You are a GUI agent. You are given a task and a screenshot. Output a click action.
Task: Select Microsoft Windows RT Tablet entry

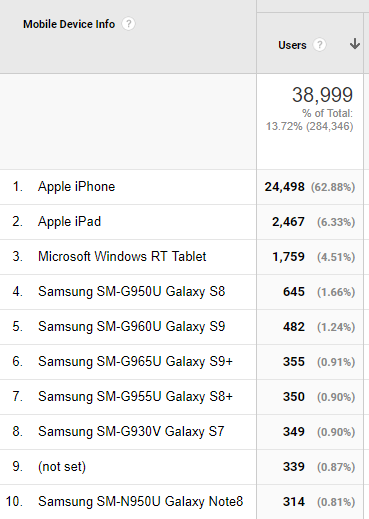click(x=122, y=257)
